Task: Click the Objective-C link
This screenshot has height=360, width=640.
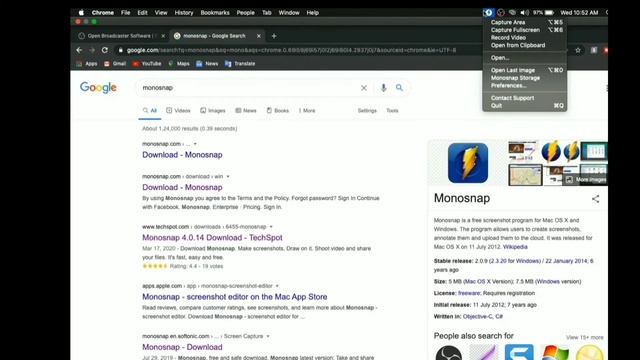Action: pos(478,316)
